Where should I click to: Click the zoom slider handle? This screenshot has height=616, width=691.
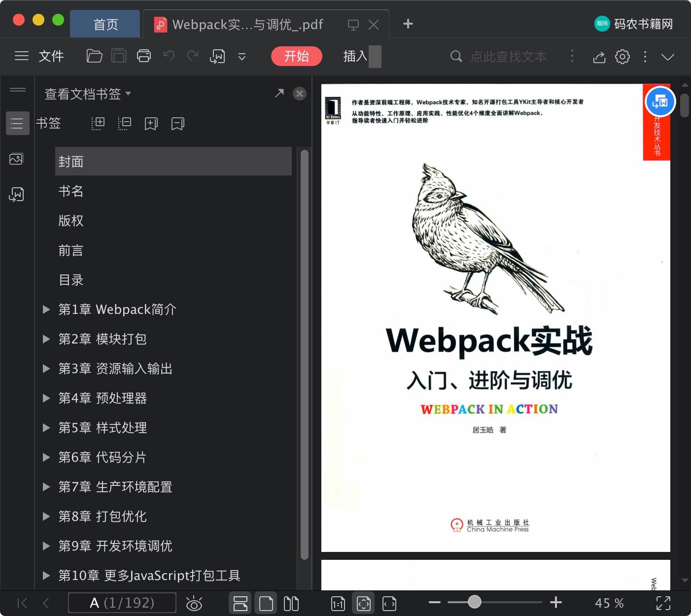tap(474, 602)
